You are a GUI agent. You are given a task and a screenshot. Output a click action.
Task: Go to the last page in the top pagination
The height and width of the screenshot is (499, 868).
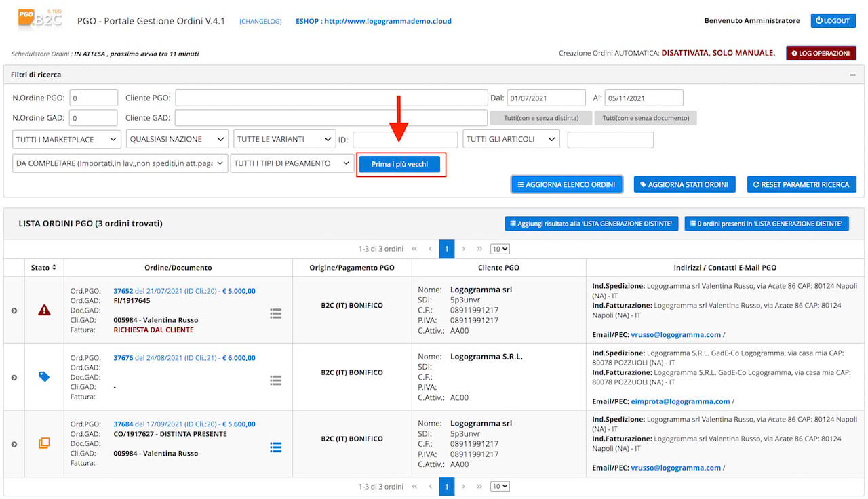click(x=479, y=249)
